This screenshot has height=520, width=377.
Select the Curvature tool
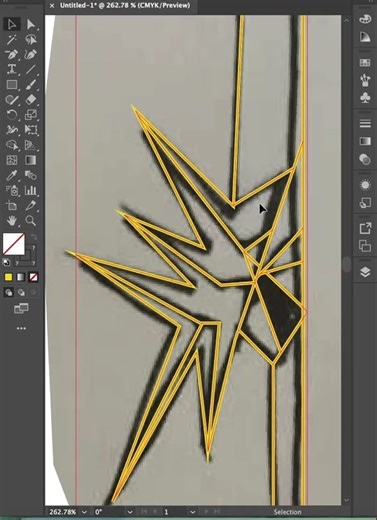[x=31, y=54]
